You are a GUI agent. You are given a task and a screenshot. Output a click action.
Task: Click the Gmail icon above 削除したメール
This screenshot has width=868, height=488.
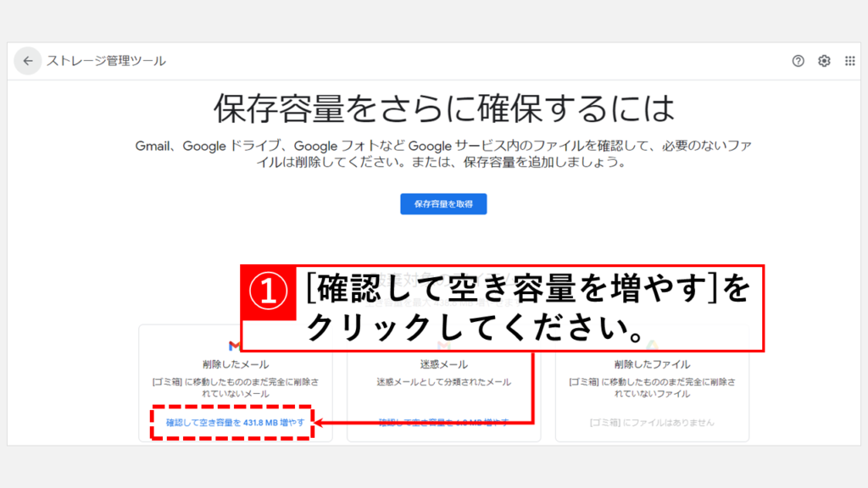(x=235, y=345)
